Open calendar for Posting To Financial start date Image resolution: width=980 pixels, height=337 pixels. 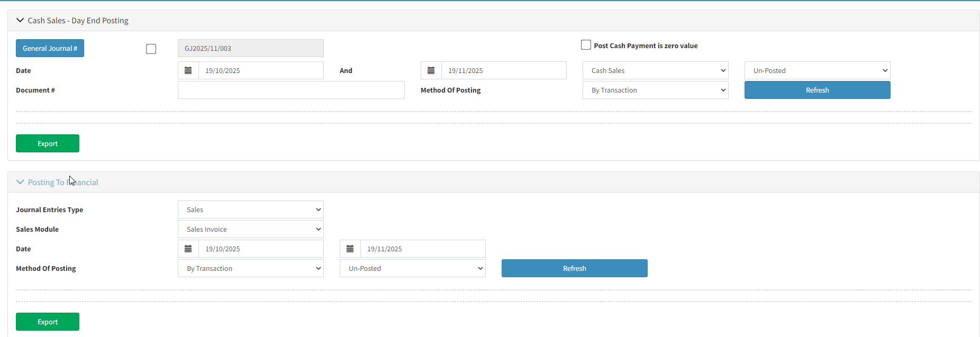click(188, 249)
